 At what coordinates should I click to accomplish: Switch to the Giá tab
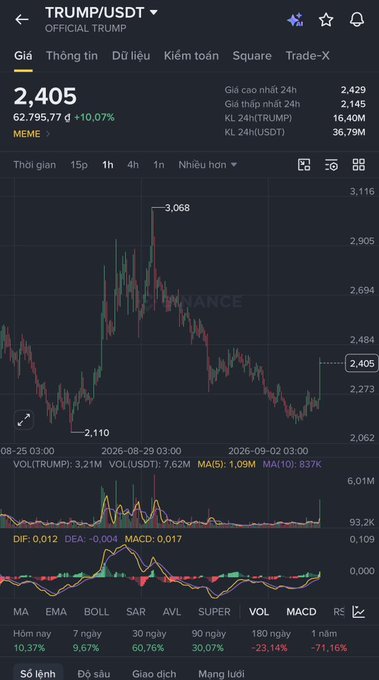[23, 56]
